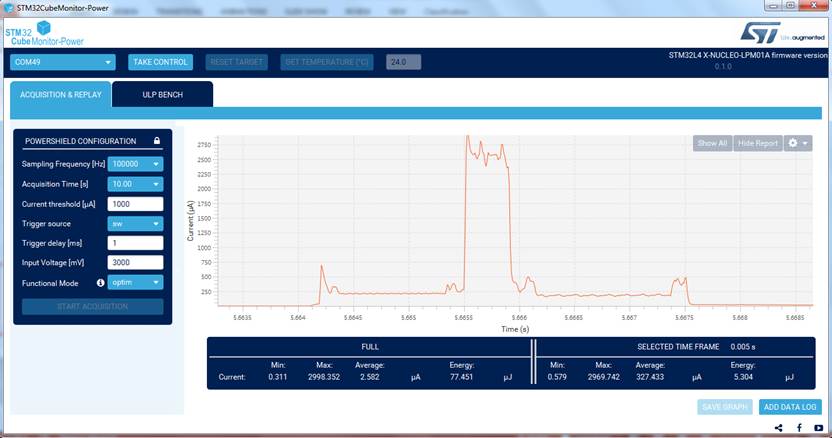Click the Functional Mode info icon
This screenshot has height=438, width=832.
pyautogui.click(x=100, y=283)
